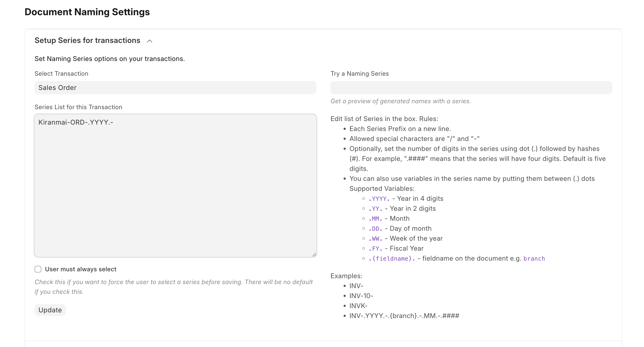Screen dimensions: 644x347
Task: Click the Update button
Action: tap(50, 310)
